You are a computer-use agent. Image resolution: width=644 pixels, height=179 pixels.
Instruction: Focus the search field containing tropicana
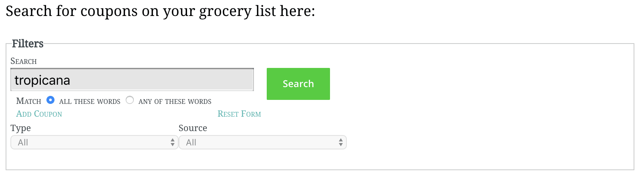(x=132, y=80)
